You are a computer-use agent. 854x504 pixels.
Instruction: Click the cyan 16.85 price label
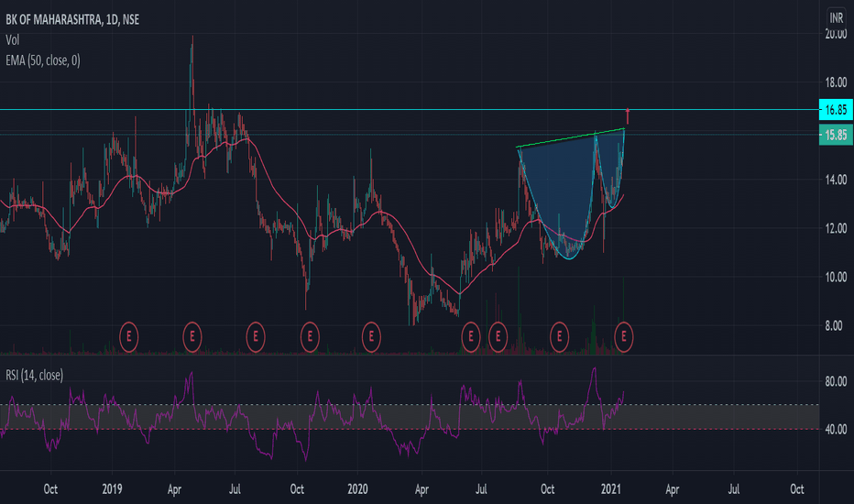coord(836,110)
